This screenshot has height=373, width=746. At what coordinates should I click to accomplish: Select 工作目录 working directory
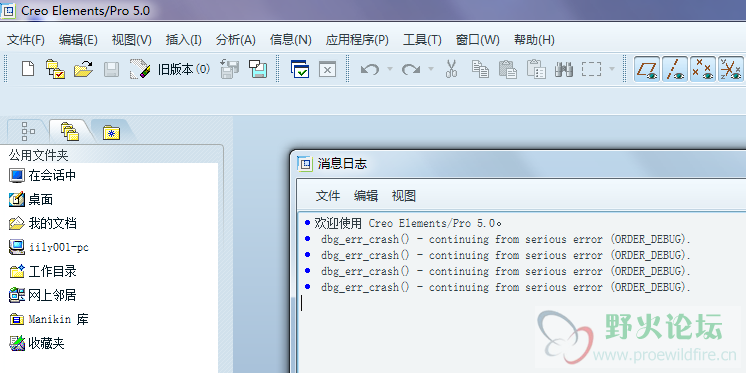click(x=43, y=272)
